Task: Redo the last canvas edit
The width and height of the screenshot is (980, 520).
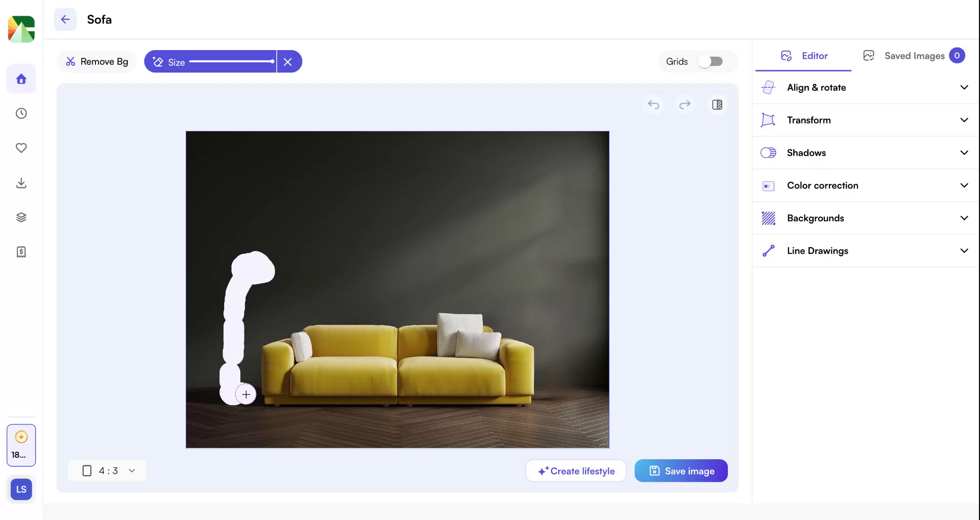Action: coord(685,105)
